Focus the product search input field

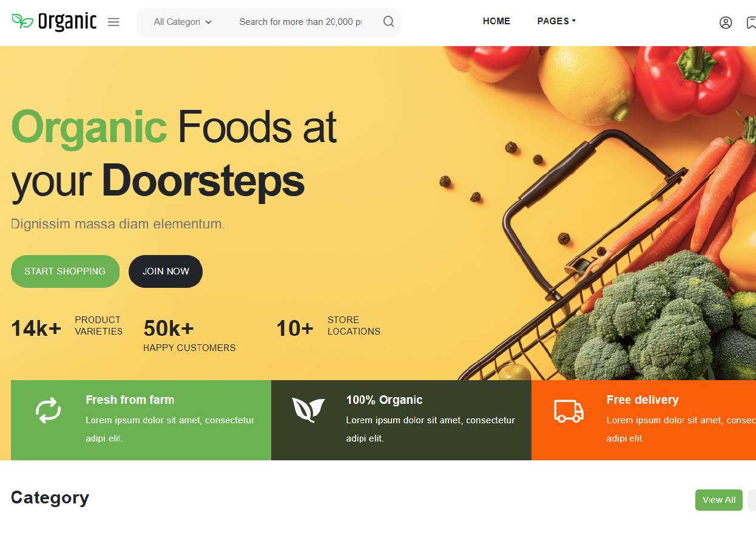pyautogui.click(x=300, y=22)
